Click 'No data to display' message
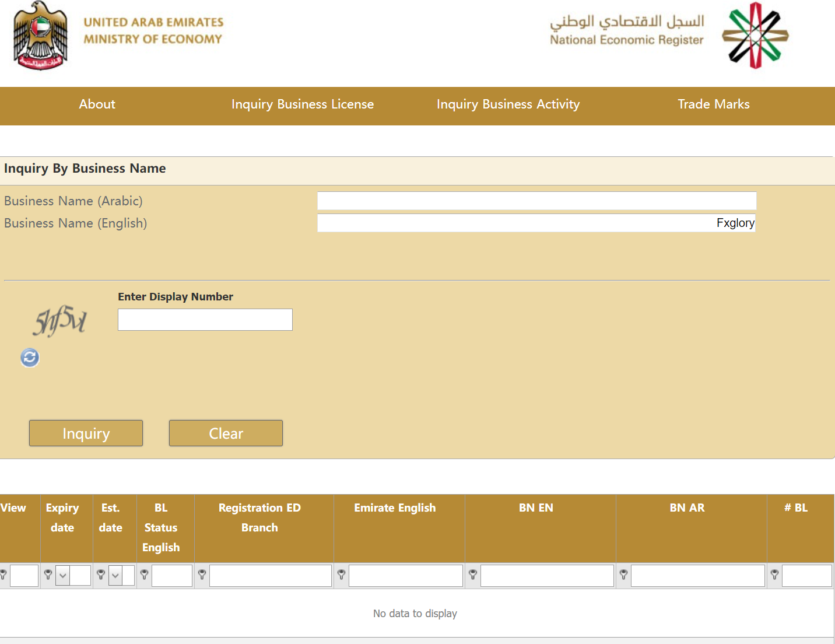Screen dimensions: 835x644 pyautogui.click(x=415, y=614)
